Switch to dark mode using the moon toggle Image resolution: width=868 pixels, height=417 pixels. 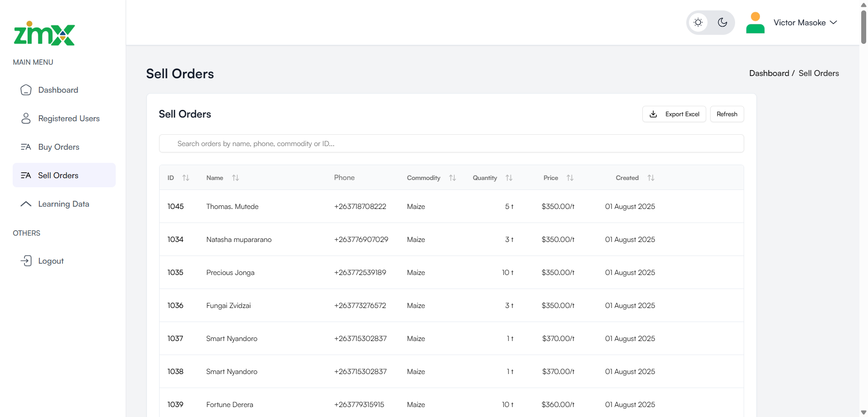tap(722, 22)
